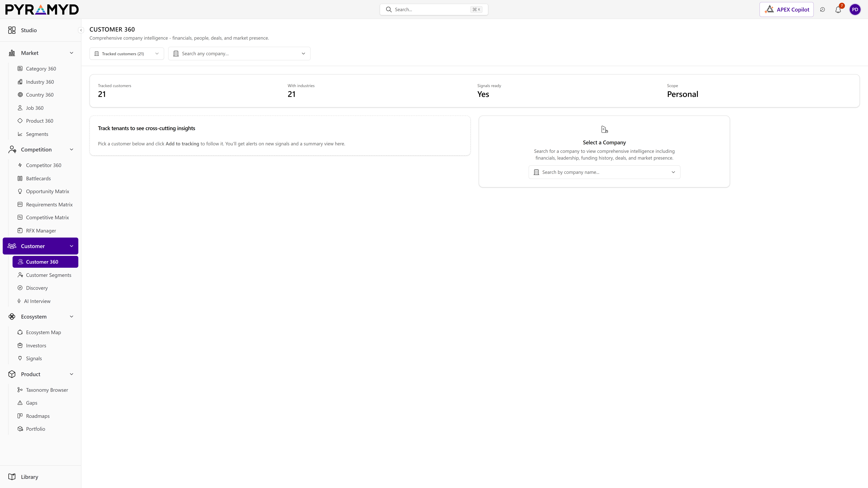The image size is (868, 488).
Task: Click the Job 360 person icon
Action: pyautogui.click(x=20, y=108)
